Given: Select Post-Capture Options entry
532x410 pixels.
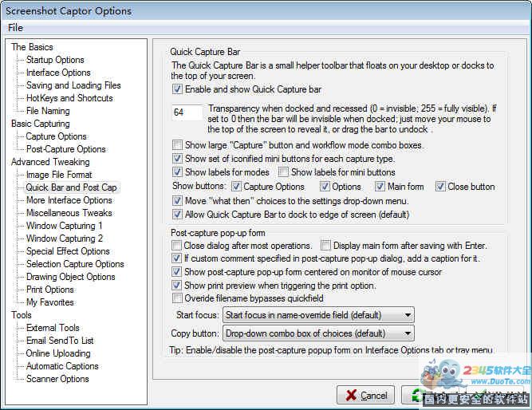Looking at the screenshot, I should click(x=66, y=149).
